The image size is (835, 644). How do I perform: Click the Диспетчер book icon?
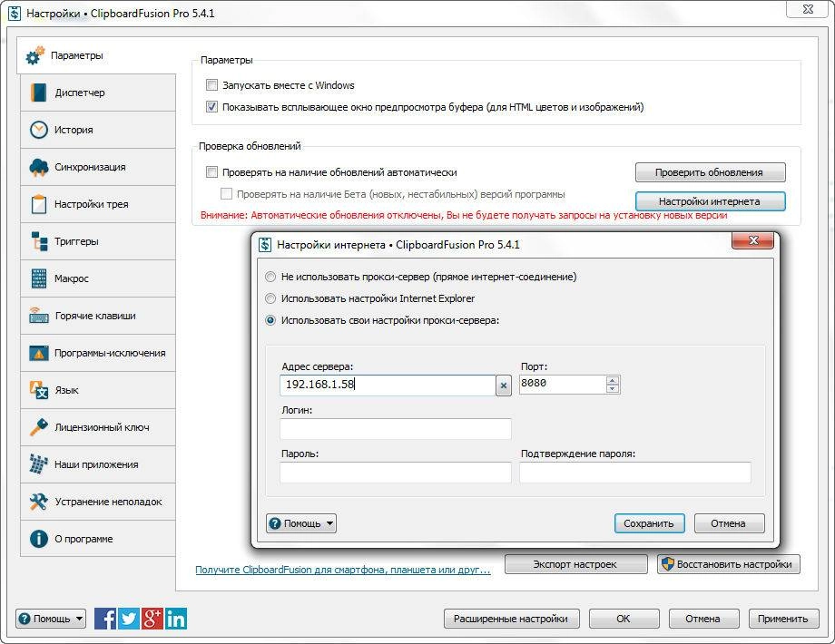(39, 93)
